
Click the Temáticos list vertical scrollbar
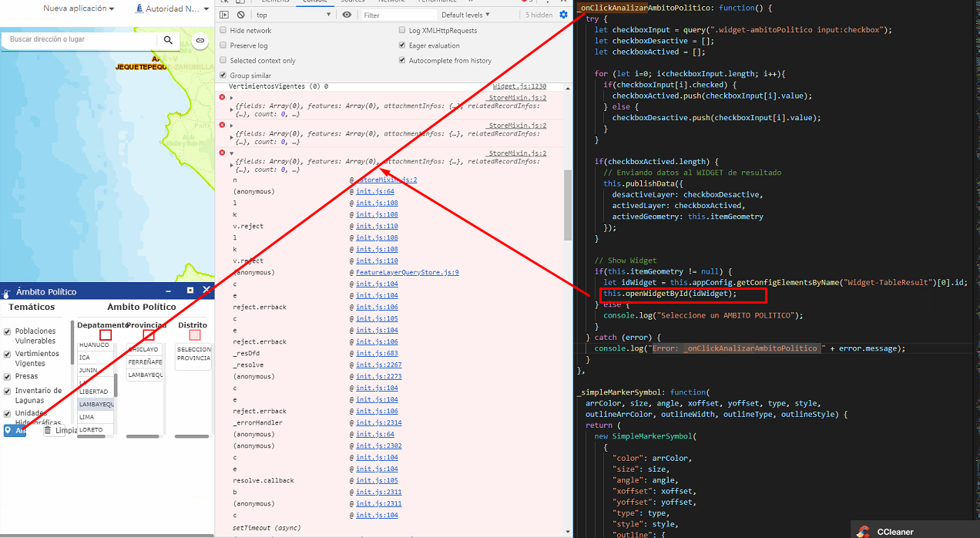point(73,342)
